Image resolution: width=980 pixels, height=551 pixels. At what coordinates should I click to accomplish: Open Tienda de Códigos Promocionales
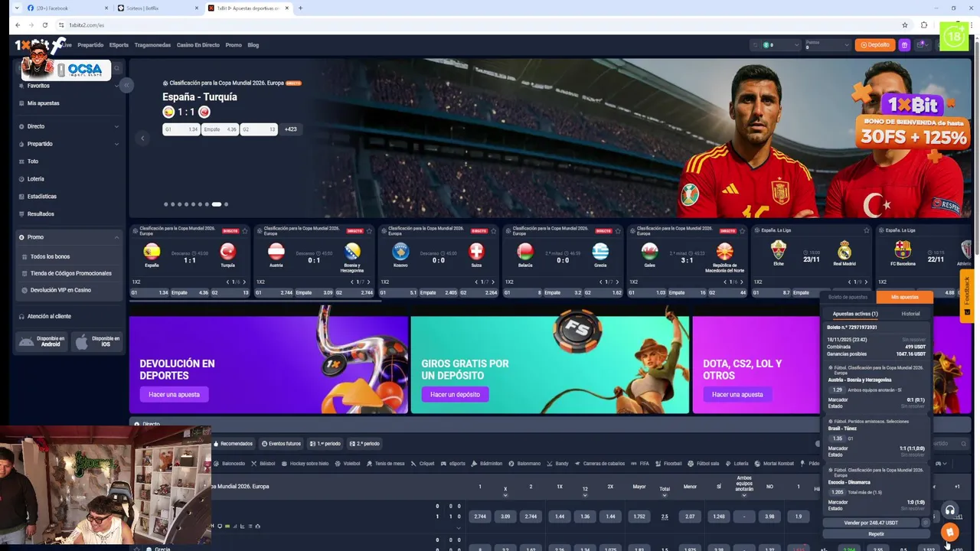(x=70, y=273)
